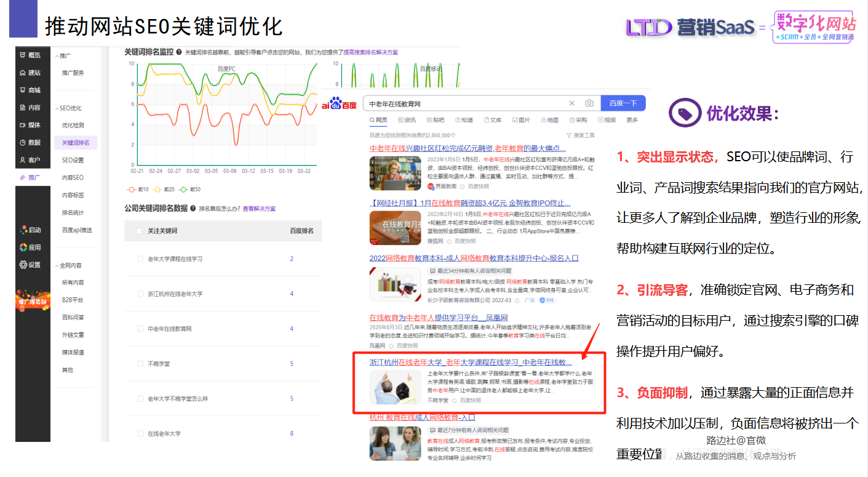This screenshot has height=477, width=868.
Task: Open 排名统计 submenu item
Action: pos(73,212)
